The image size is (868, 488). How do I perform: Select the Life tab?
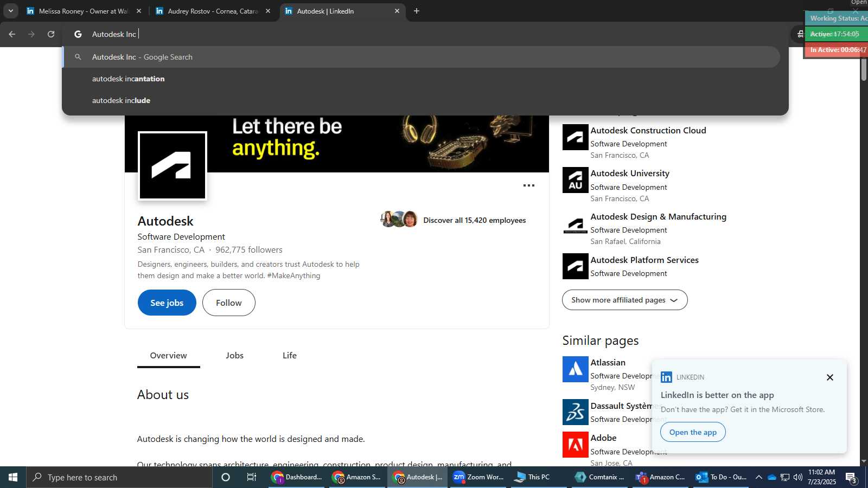pos(290,356)
